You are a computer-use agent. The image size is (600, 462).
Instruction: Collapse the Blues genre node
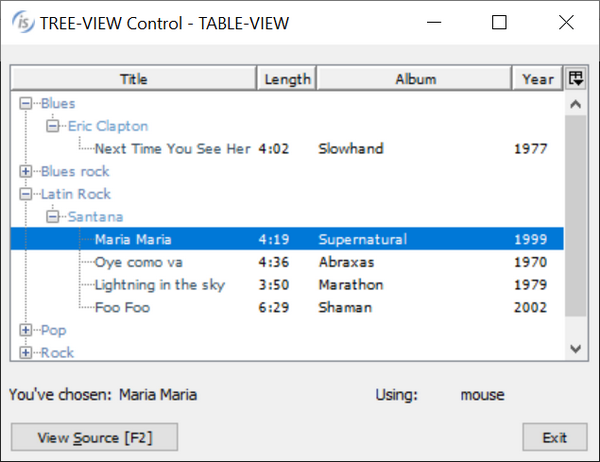tap(26, 103)
